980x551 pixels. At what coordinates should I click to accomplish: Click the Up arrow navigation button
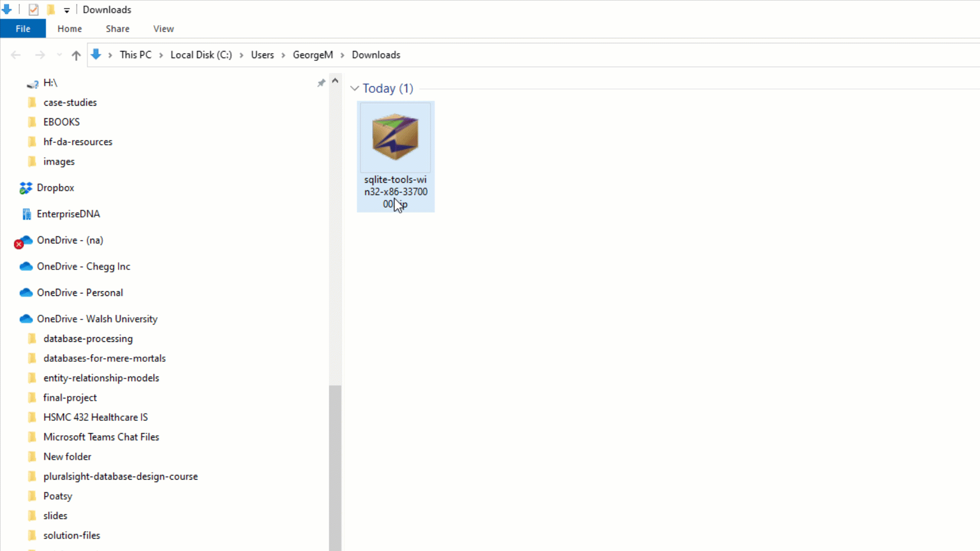pos(76,55)
